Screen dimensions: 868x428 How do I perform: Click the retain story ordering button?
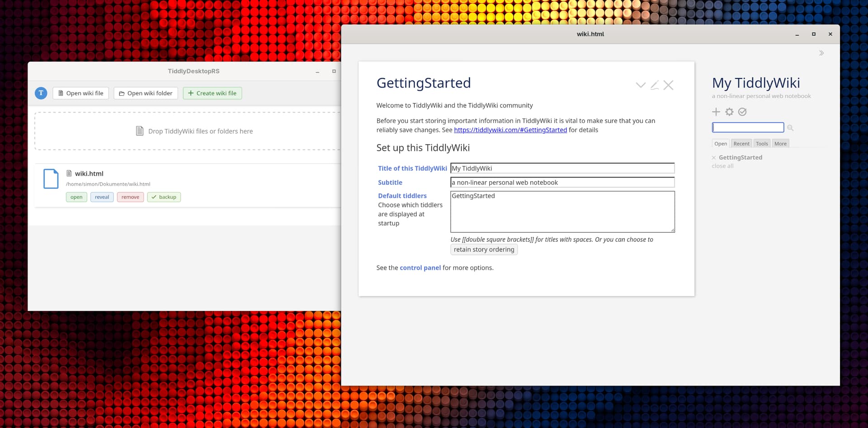(x=484, y=249)
